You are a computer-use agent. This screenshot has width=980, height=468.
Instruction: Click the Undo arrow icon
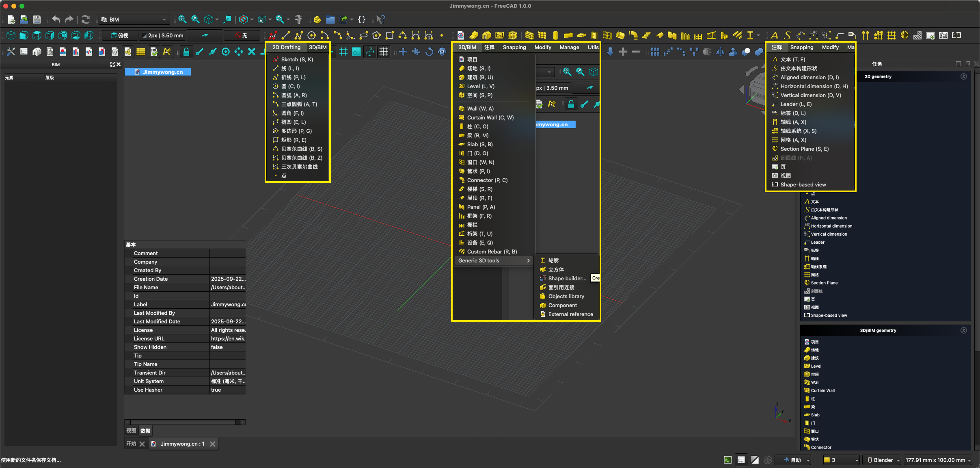[x=56, y=19]
